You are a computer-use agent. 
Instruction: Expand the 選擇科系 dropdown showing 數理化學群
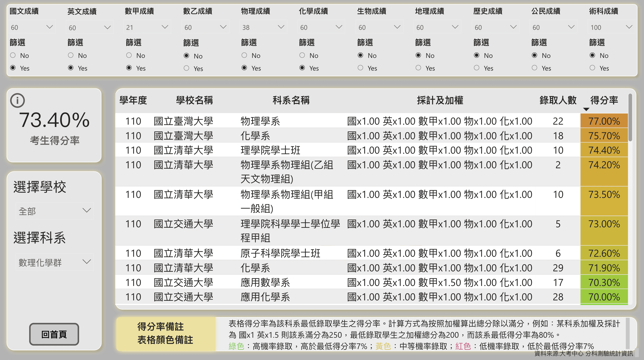55,262
